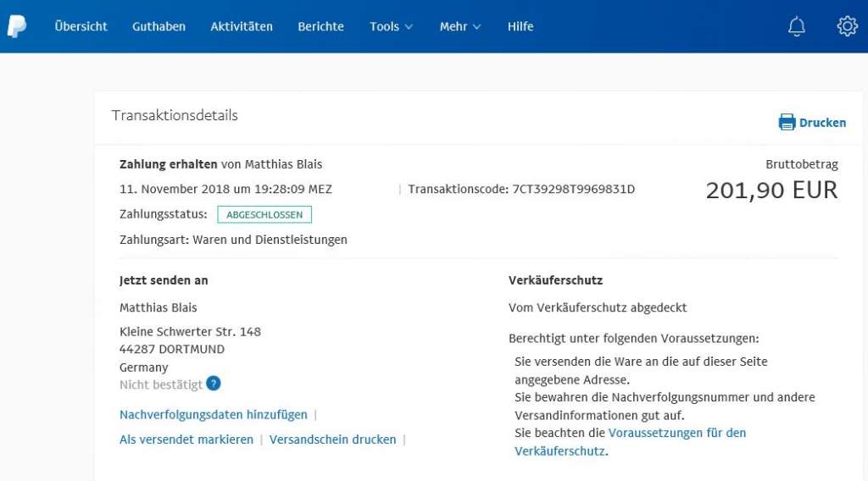Screen dimensions: 868x481
Task: Click the Verkäuferschutz heading
Action: coord(555,280)
